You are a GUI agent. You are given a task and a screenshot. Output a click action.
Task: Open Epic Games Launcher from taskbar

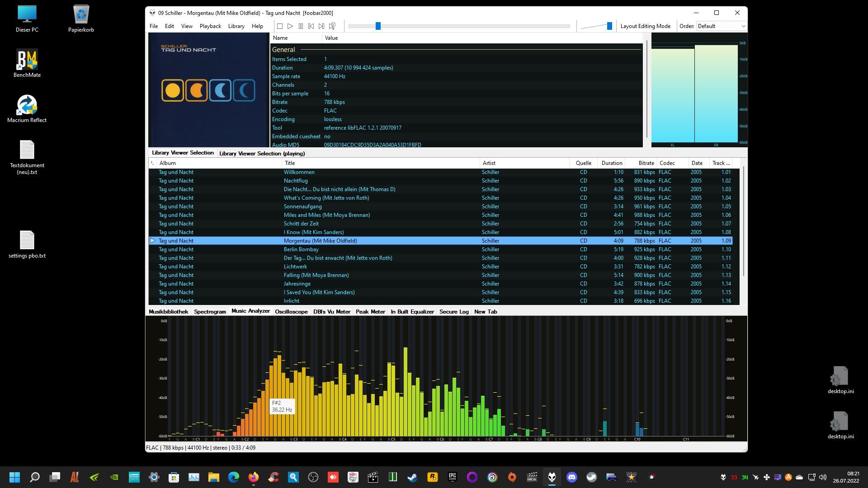(x=452, y=477)
